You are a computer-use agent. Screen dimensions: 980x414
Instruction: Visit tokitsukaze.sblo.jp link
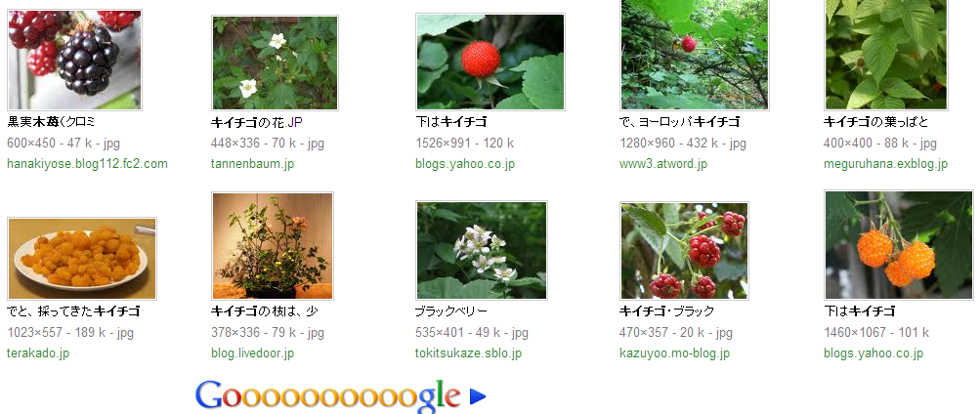click(469, 353)
